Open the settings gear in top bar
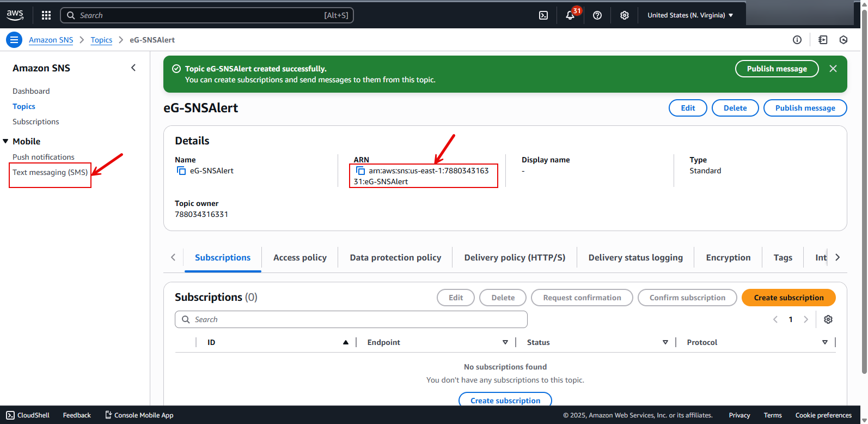The image size is (868, 424). [x=625, y=15]
